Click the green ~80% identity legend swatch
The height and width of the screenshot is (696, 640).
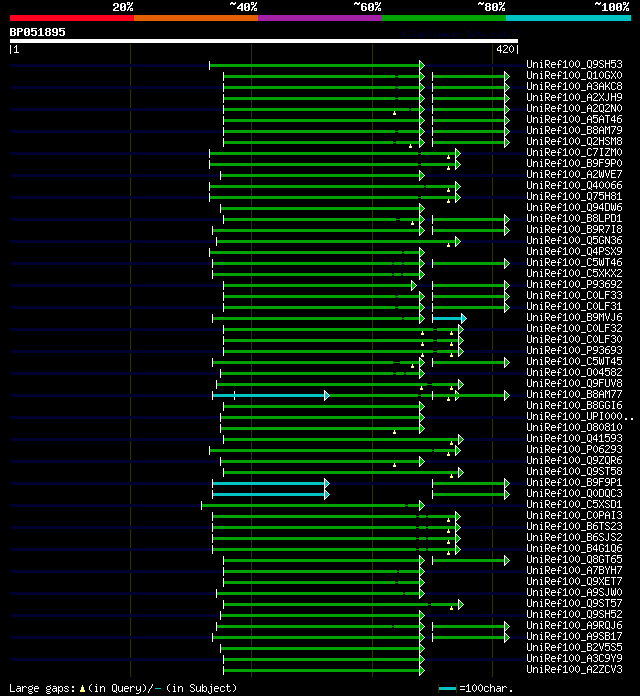click(x=444, y=18)
